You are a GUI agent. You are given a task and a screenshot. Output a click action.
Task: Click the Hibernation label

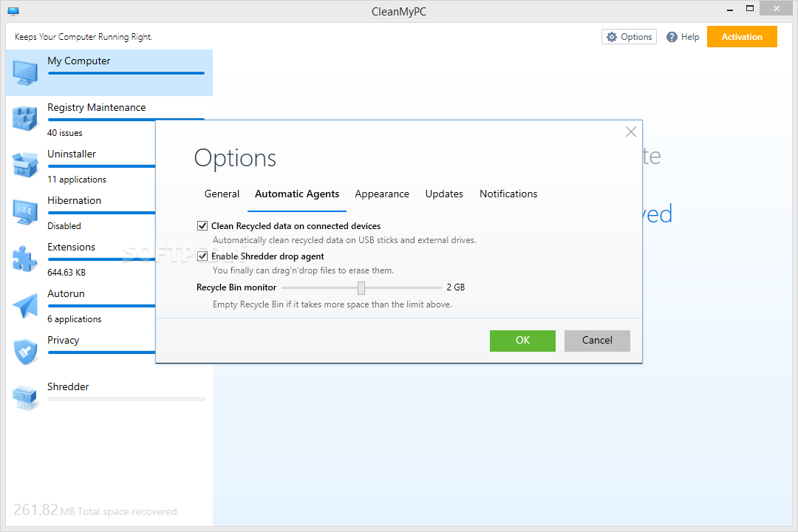(74, 200)
